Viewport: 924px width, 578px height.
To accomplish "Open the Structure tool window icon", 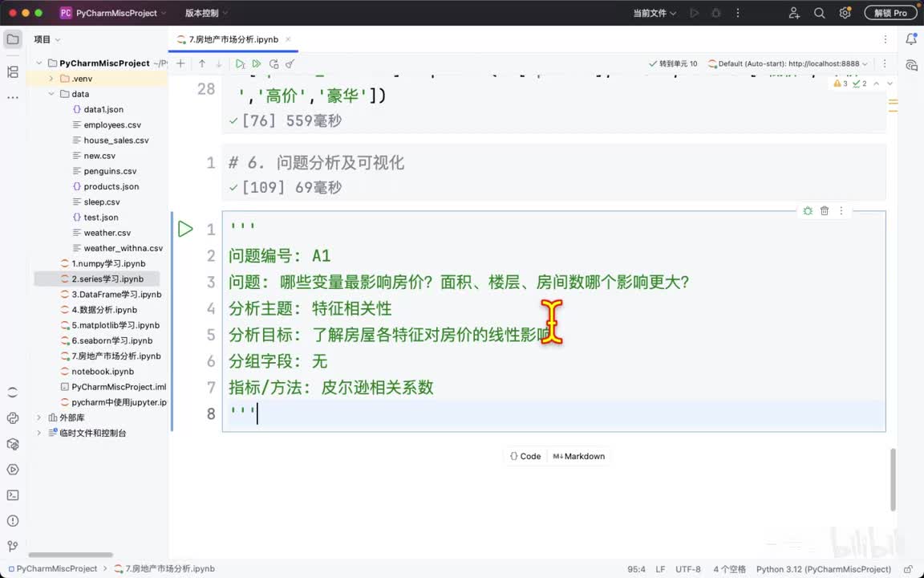I will [x=13, y=72].
